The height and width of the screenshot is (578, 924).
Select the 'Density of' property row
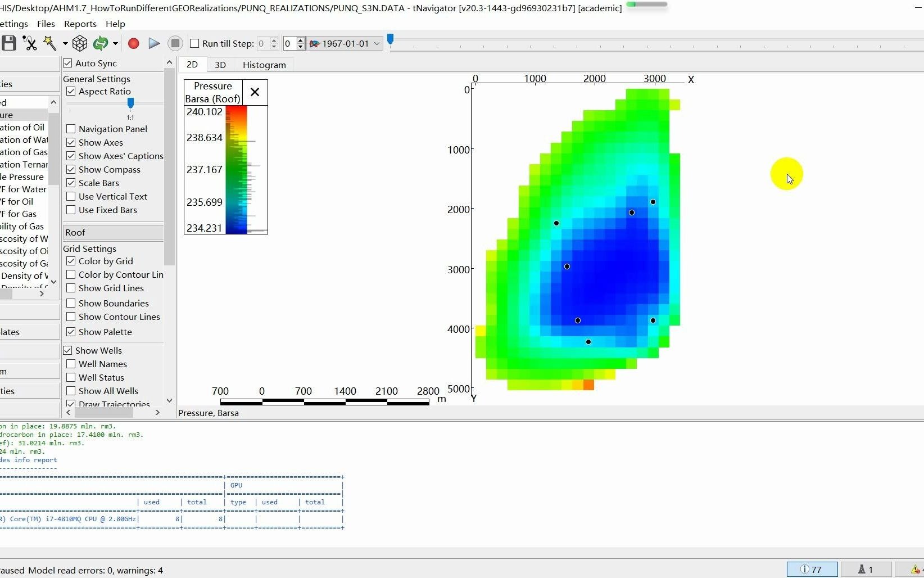point(24,276)
